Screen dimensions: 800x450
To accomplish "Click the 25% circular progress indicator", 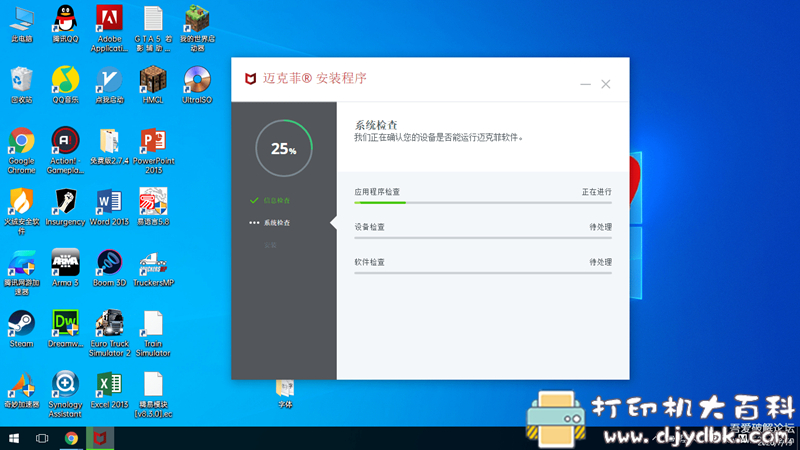I will coord(284,148).
